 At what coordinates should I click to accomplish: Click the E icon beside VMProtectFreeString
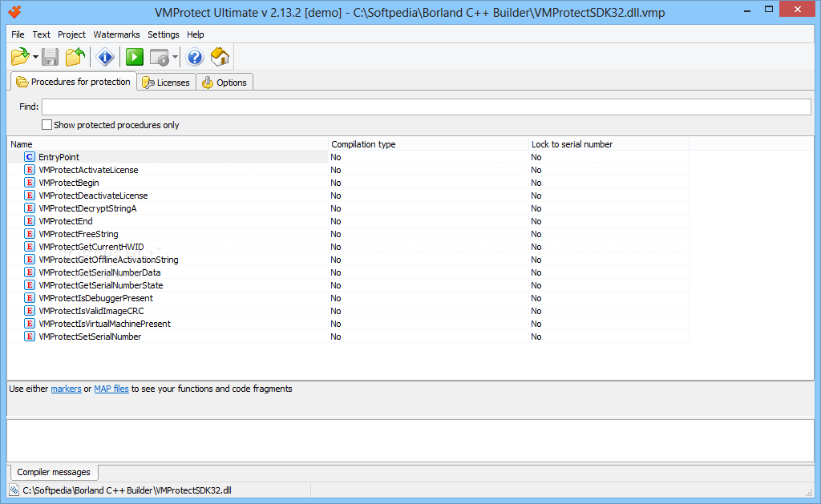pos(30,233)
